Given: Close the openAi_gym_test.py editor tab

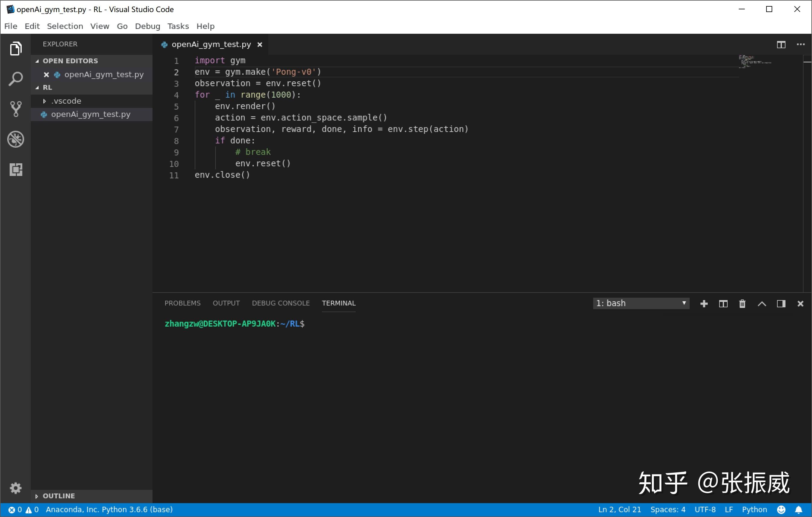Looking at the screenshot, I should point(260,45).
